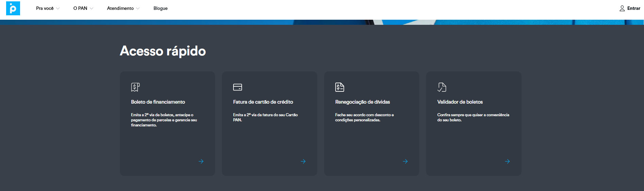Screen dimensions: 644x191
Task: Click the Renegociação de dívidas document icon
Action: 339,87
